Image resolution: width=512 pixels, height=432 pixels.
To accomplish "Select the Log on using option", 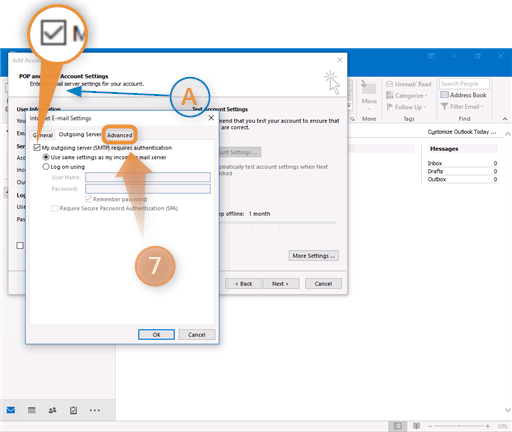I will (46, 166).
